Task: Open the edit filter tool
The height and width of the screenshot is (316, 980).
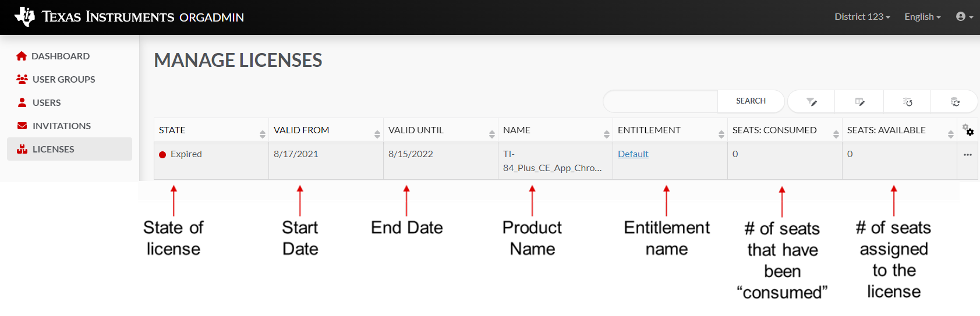Action: 811,102
